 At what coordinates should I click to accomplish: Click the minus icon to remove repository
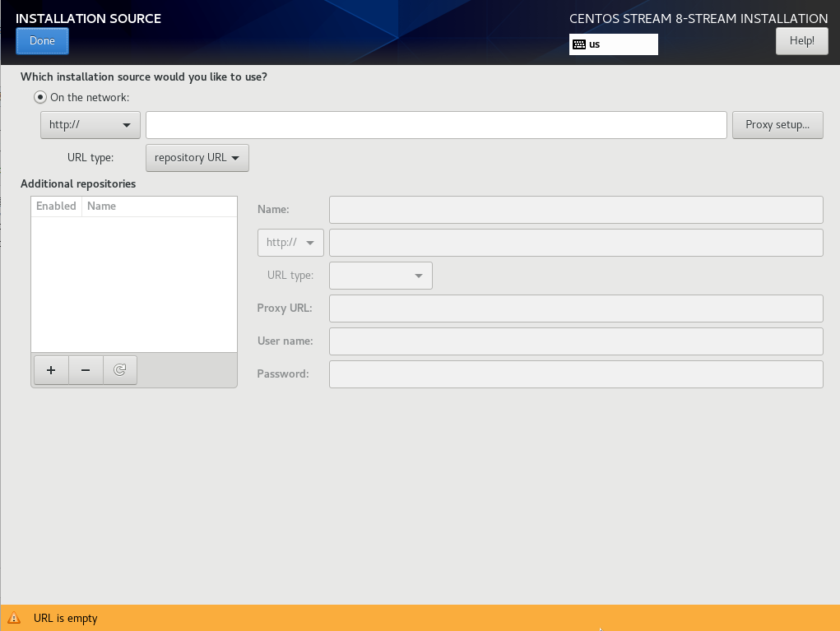tap(86, 370)
